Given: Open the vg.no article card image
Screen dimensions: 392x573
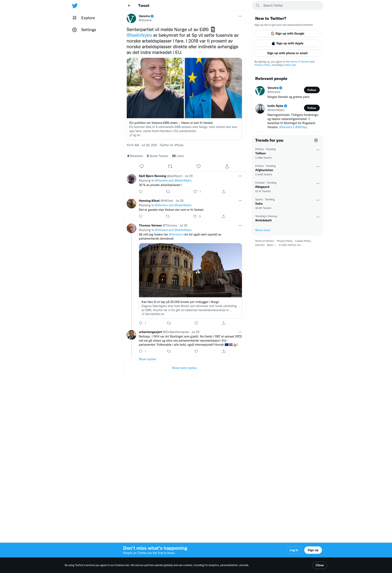Looking at the screenshot, I should coord(184,88).
